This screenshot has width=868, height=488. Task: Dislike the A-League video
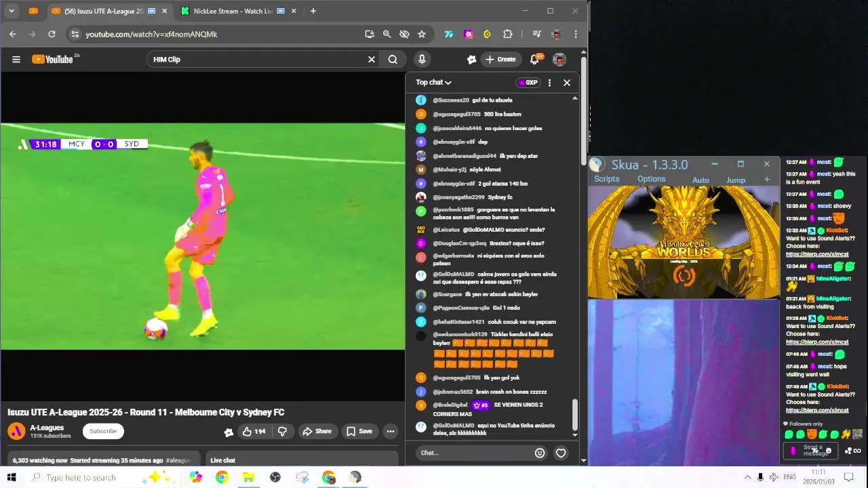click(x=283, y=432)
